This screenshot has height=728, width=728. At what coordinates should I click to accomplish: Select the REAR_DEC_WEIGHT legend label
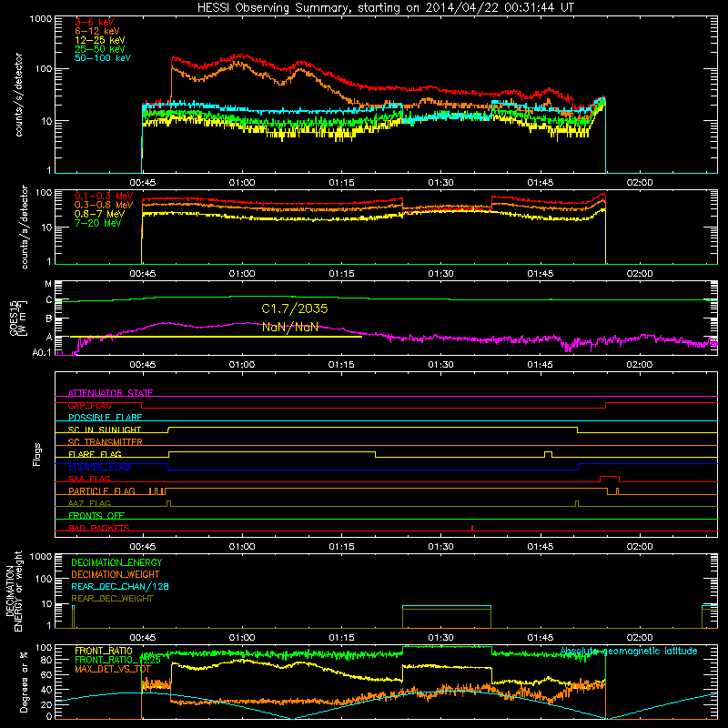112,599
